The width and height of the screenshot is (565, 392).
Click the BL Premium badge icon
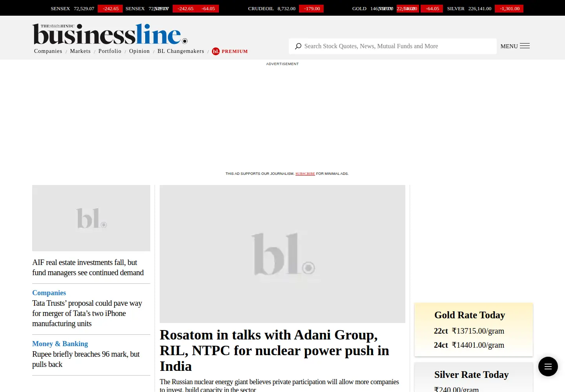(x=216, y=51)
